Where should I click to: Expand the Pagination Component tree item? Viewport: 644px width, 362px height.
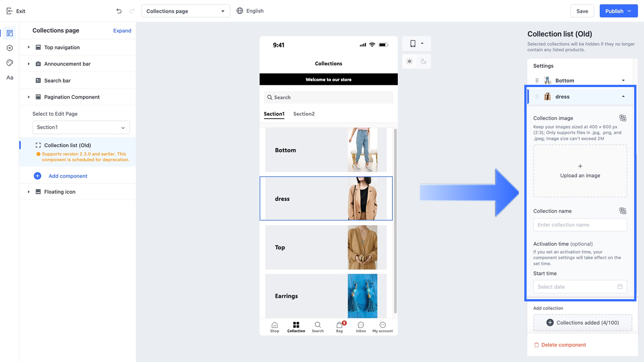click(28, 97)
